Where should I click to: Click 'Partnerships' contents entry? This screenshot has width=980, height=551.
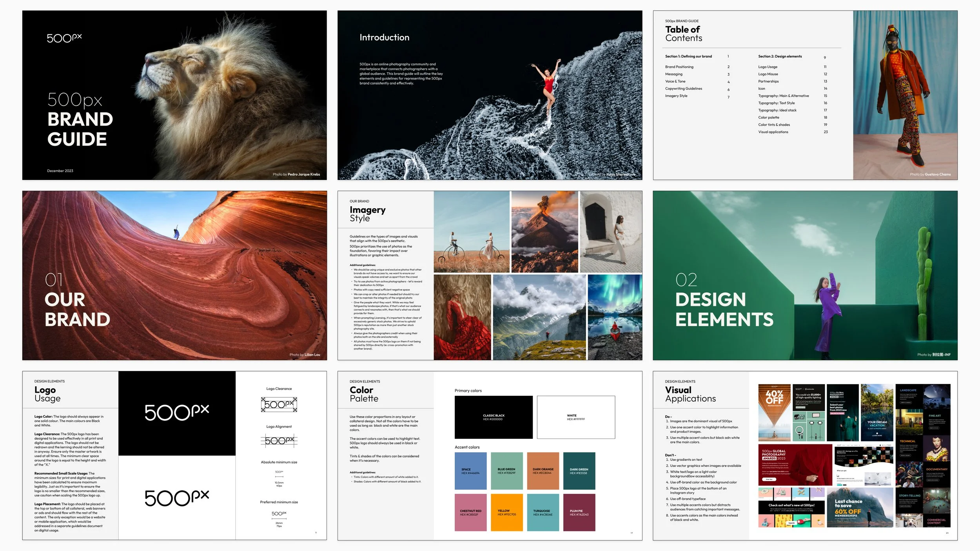[768, 82]
